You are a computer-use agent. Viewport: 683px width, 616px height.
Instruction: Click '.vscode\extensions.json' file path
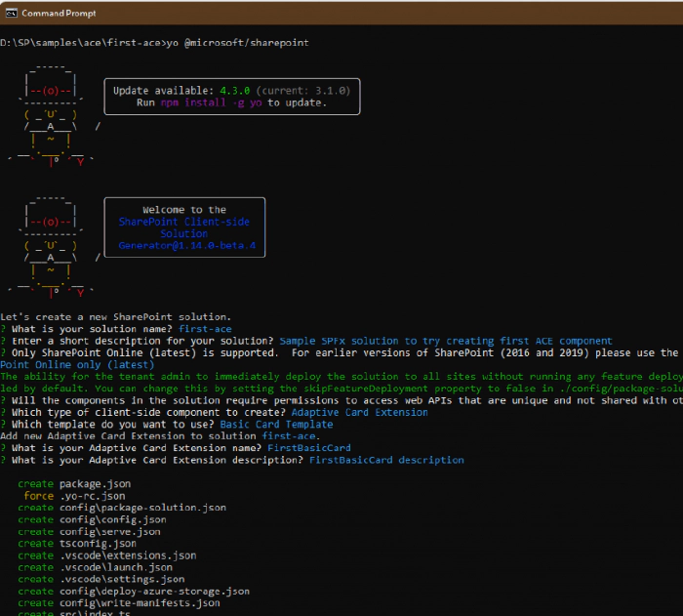pos(128,555)
